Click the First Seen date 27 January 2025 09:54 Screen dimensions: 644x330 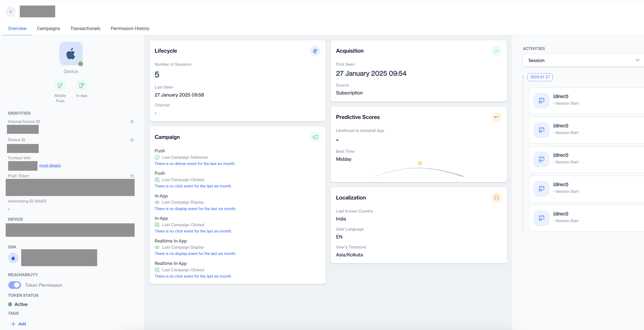pos(371,73)
